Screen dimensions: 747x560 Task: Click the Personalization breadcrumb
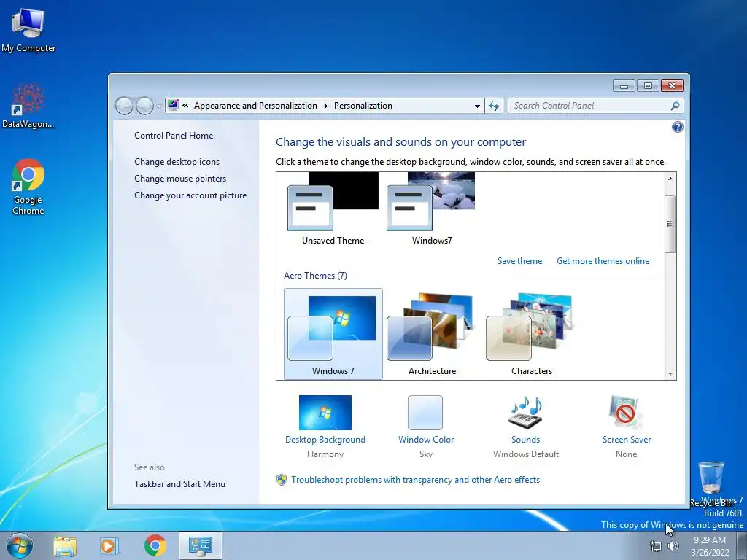tap(363, 106)
